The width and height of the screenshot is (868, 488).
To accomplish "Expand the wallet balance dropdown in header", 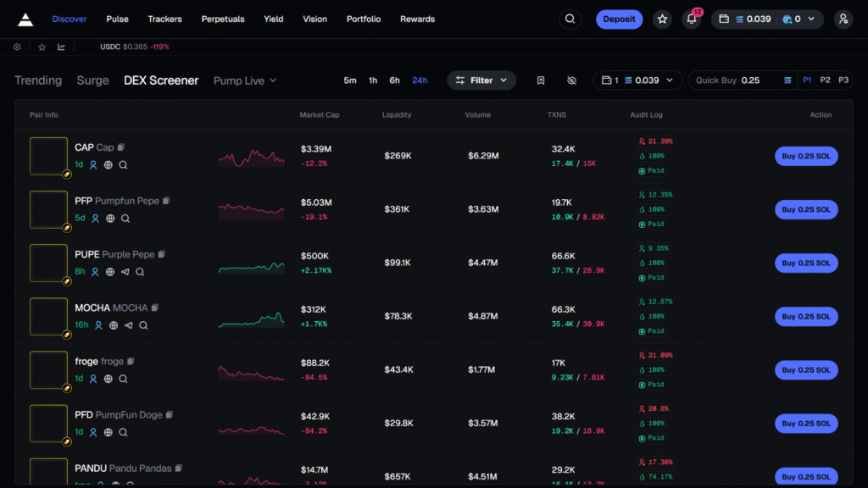I will click(767, 19).
